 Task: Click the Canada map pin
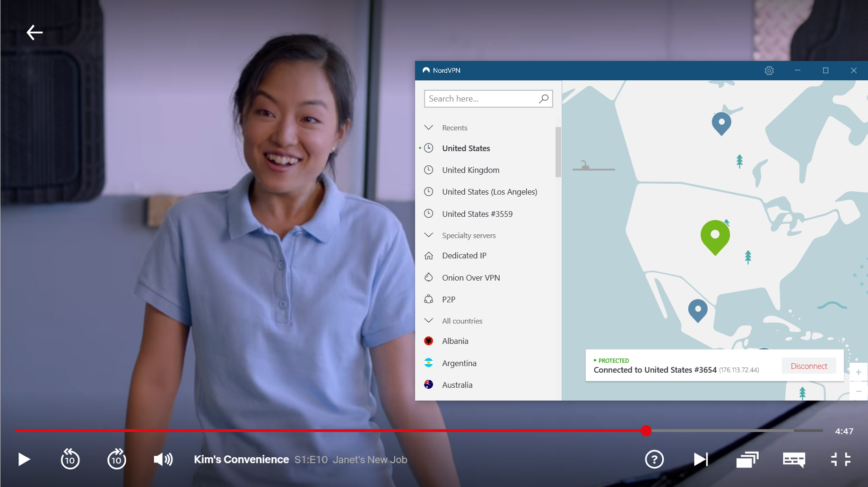point(721,123)
